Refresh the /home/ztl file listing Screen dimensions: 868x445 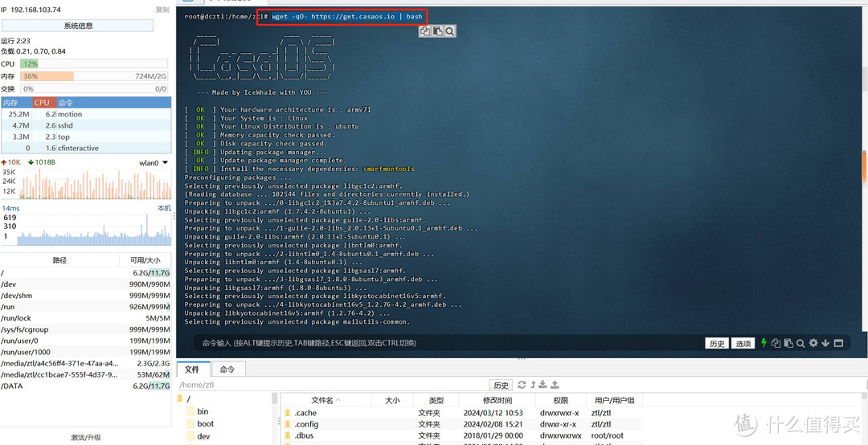coord(522,385)
